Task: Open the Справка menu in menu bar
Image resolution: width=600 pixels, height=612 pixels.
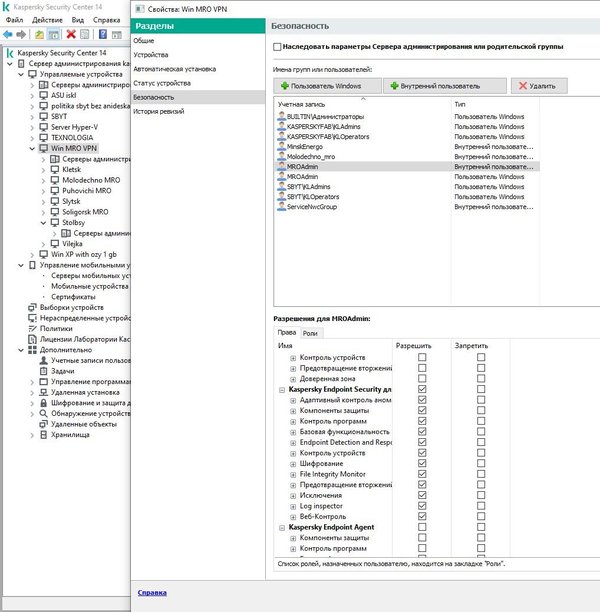Action: click(x=107, y=20)
